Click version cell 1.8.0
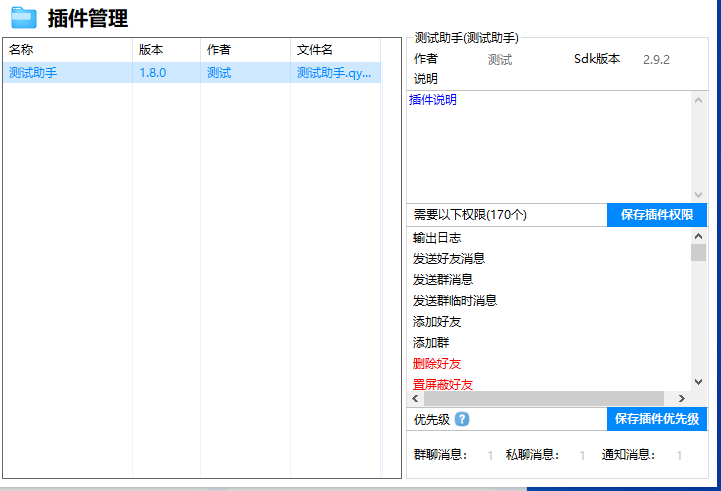The image size is (721, 491). [x=153, y=73]
